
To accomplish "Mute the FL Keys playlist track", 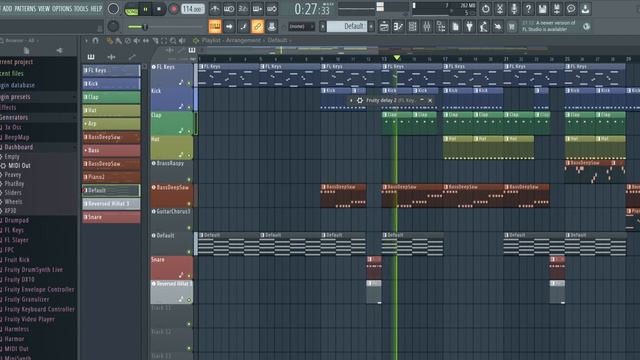I will 189,83.
